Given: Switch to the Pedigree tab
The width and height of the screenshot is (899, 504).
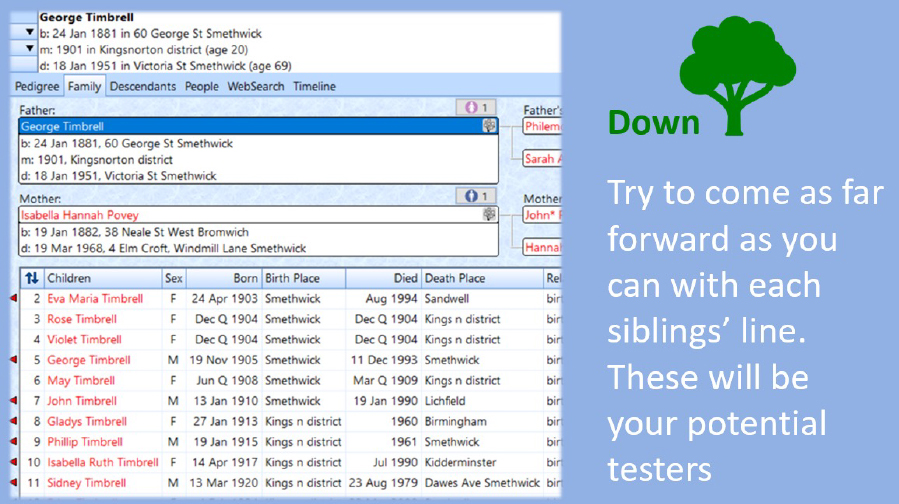Looking at the screenshot, I should pos(38,87).
